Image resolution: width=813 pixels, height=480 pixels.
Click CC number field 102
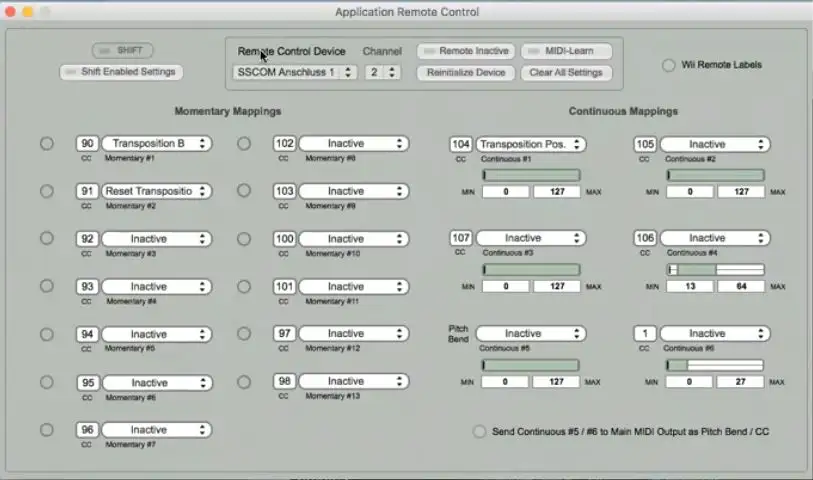point(284,144)
